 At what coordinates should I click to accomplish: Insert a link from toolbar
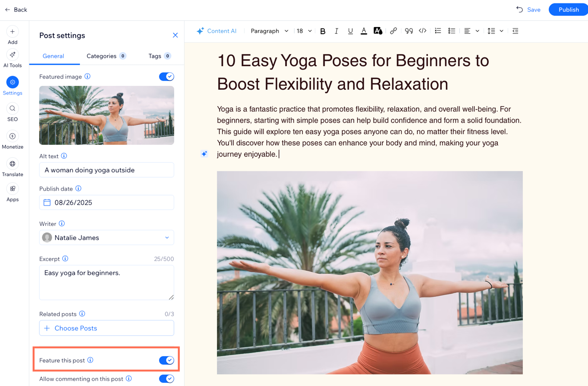tap(393, 31)
